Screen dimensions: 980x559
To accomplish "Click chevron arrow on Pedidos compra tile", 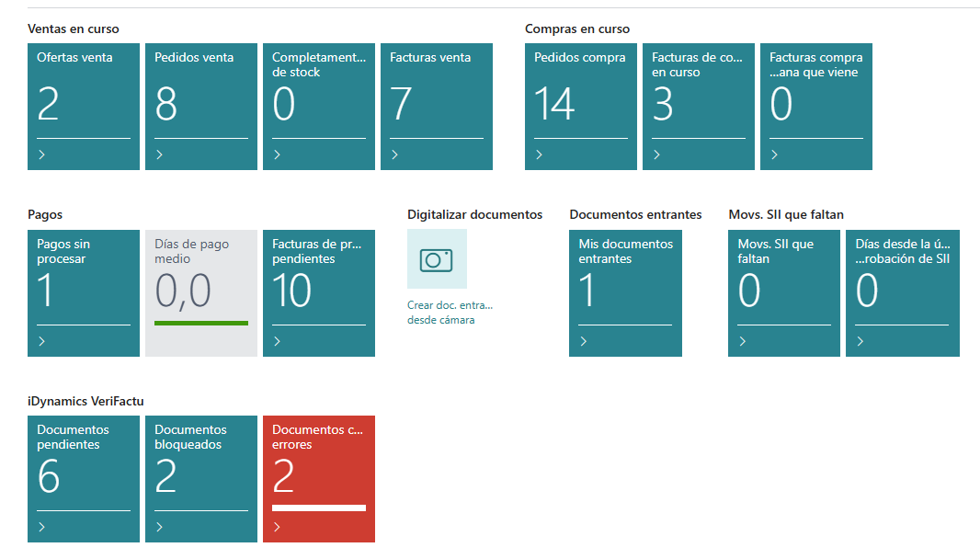I will (540, 155).
